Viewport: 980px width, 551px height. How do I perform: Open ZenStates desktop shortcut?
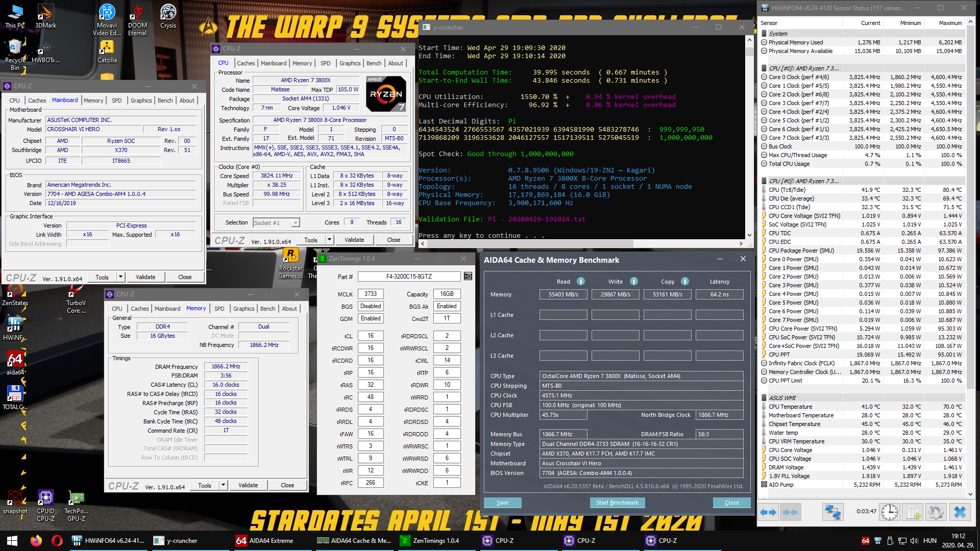click(x=15, y=296)
